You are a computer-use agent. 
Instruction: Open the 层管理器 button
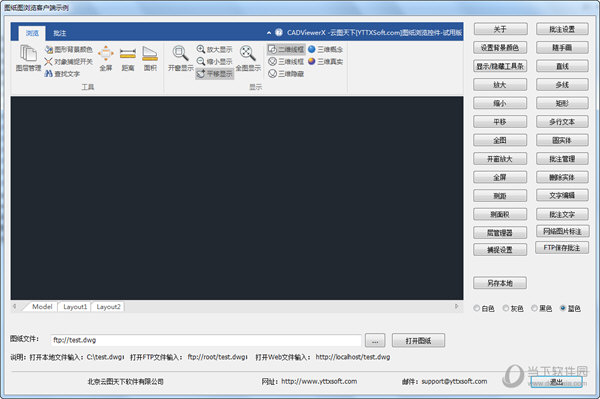click(x=500, y=233)
